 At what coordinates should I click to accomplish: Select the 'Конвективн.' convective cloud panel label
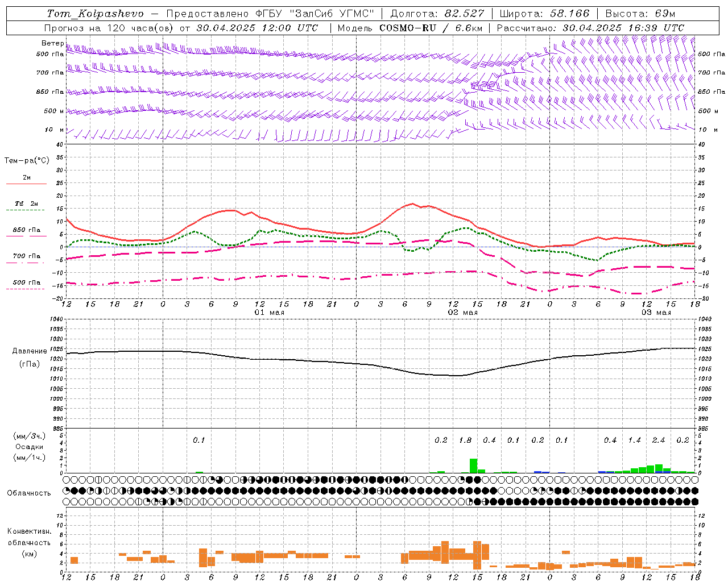click(x=29, y=531)
